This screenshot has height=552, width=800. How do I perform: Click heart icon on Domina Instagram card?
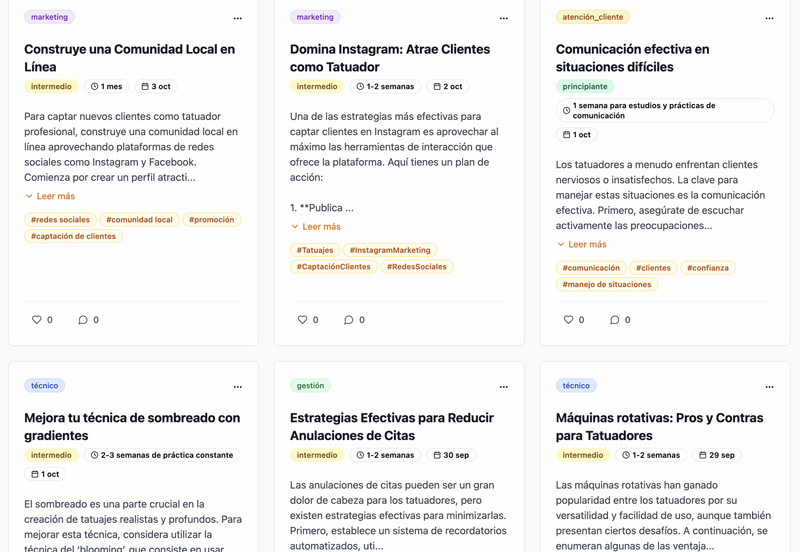[x=303, y=320]
